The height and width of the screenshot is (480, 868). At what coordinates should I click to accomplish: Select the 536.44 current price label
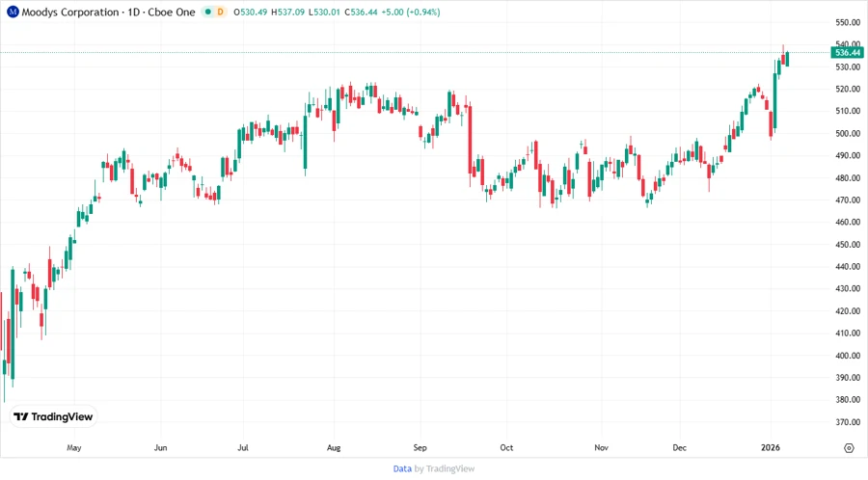[847, 53]
